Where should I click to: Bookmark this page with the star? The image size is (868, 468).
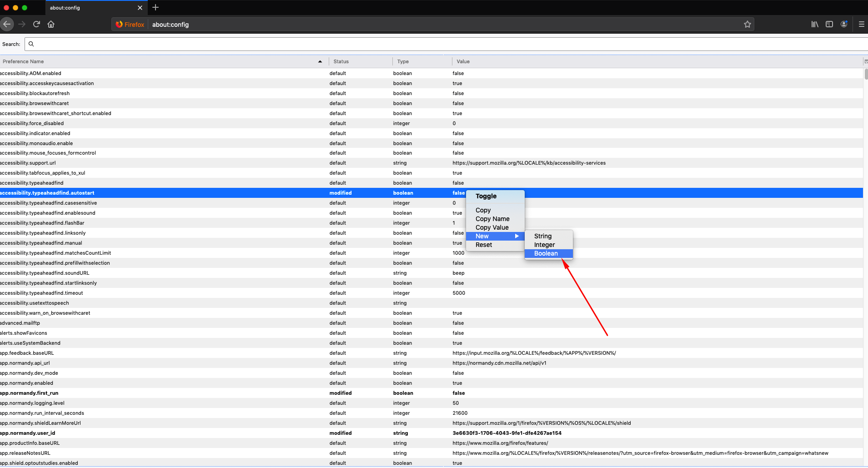point(748,24)
